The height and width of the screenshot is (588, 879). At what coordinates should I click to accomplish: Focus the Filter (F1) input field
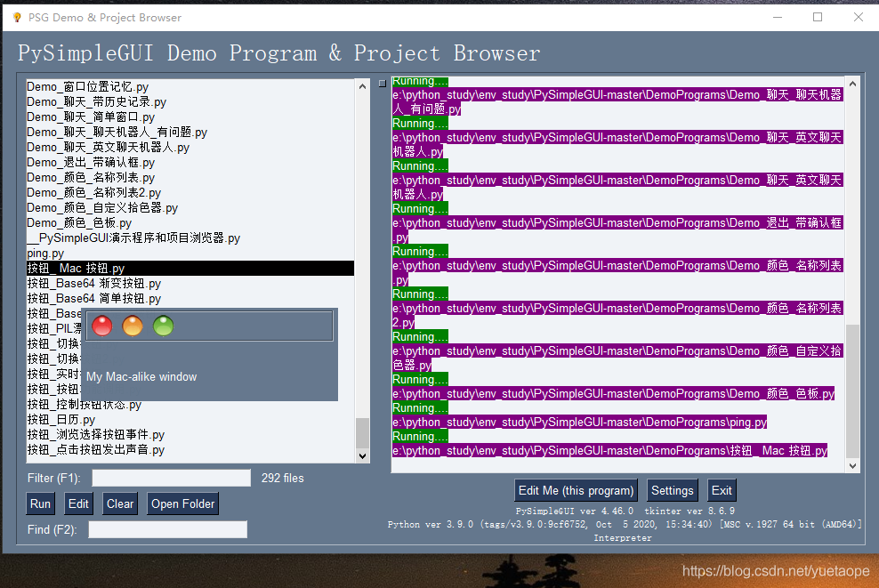coord(172,478)
